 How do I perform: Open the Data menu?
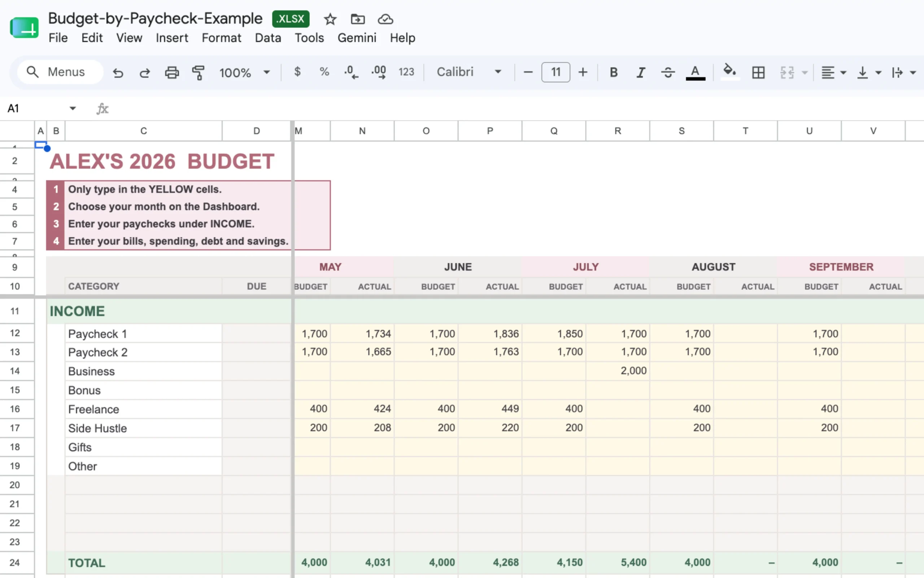(268, 38)
